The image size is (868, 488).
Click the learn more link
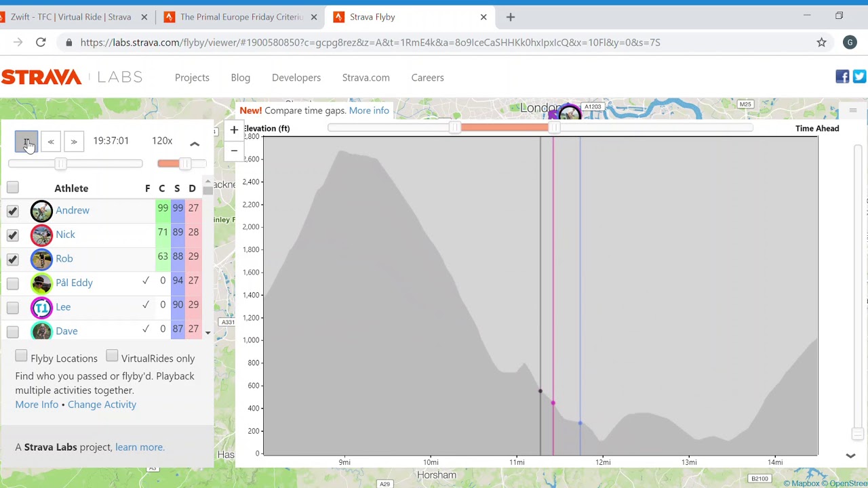(140, 447)
